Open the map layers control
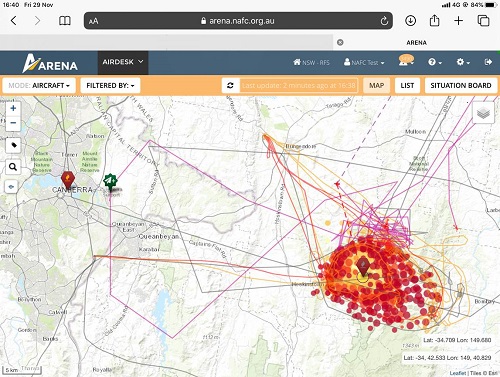 [483, 113]
